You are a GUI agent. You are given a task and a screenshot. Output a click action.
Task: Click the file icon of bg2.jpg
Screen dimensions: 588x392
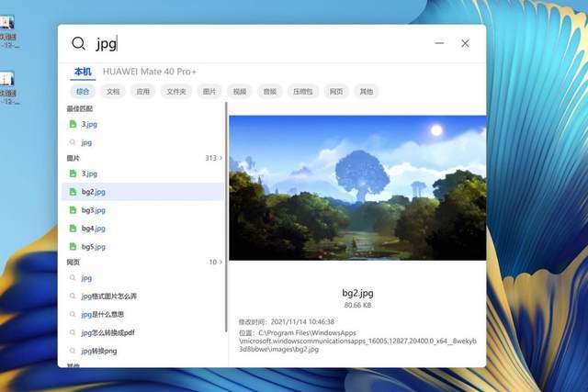tap(73, 192)
